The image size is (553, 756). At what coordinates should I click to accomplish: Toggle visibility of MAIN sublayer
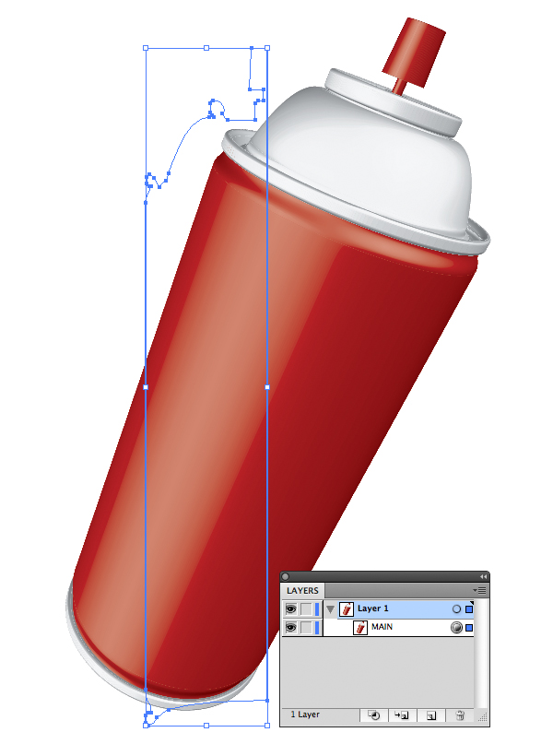291,628
